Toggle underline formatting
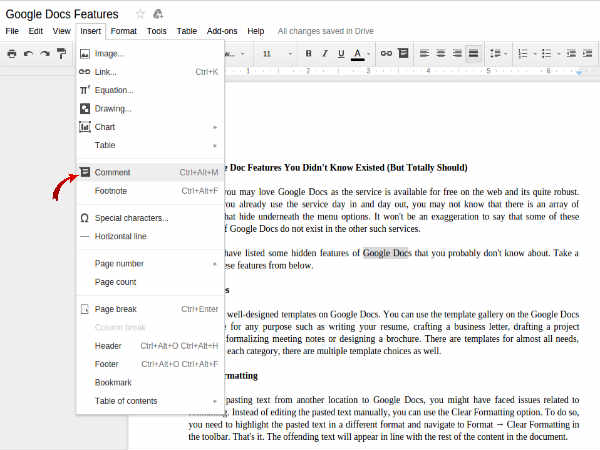This screenshot has width=600, height=450. [x=342, y=53]
